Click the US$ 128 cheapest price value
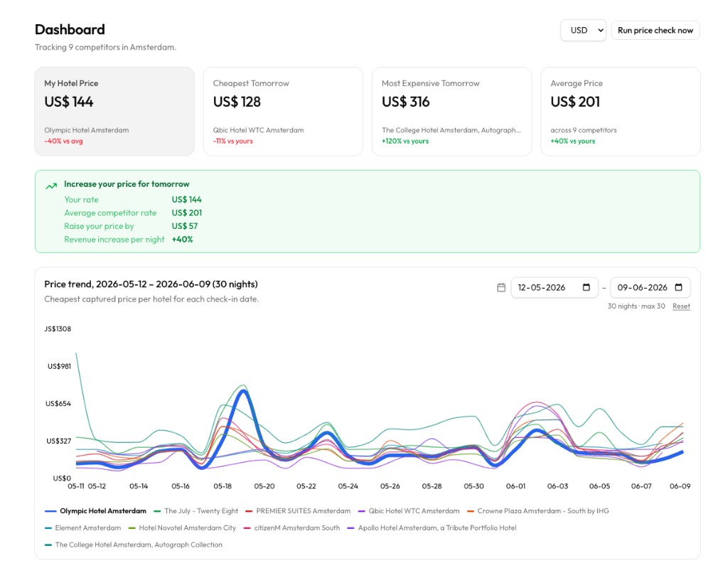This screenshot has width=728, height=573. pyautogui.click(x=237, y=102)
